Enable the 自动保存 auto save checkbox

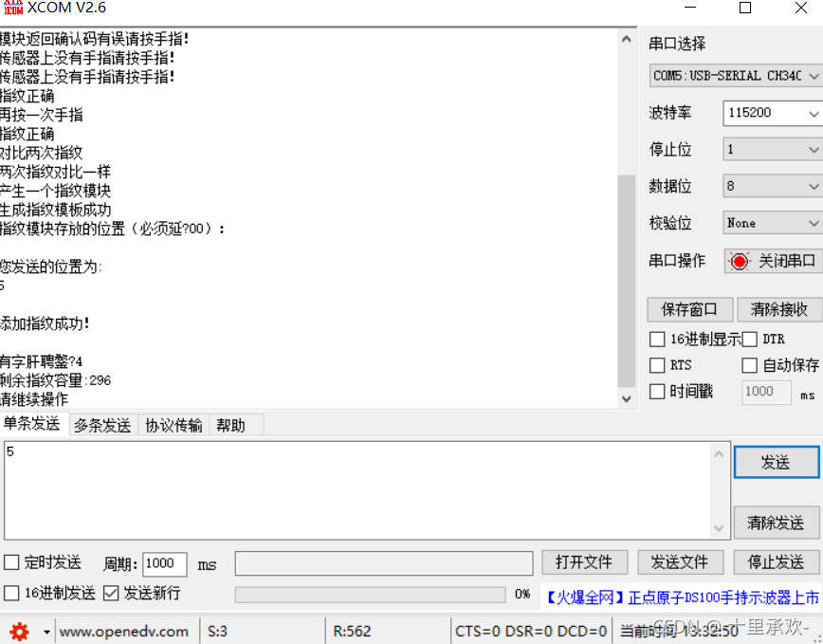pos(749,365)
